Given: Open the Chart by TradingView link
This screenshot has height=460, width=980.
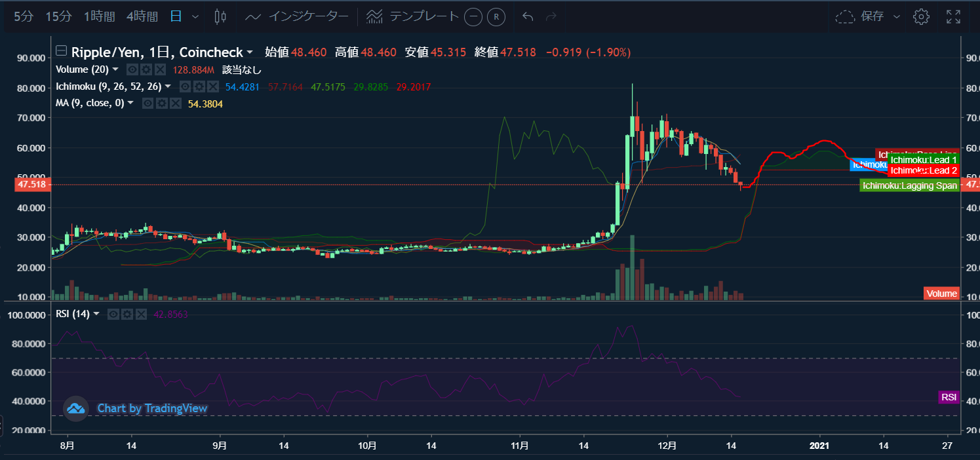Looking at the screenshot, I should coord(152,408).
